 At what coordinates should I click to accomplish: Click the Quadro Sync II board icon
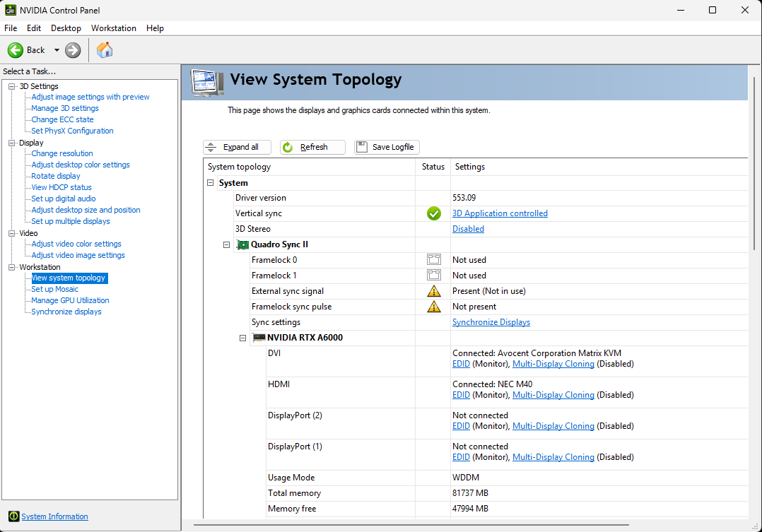coord(242,244)
